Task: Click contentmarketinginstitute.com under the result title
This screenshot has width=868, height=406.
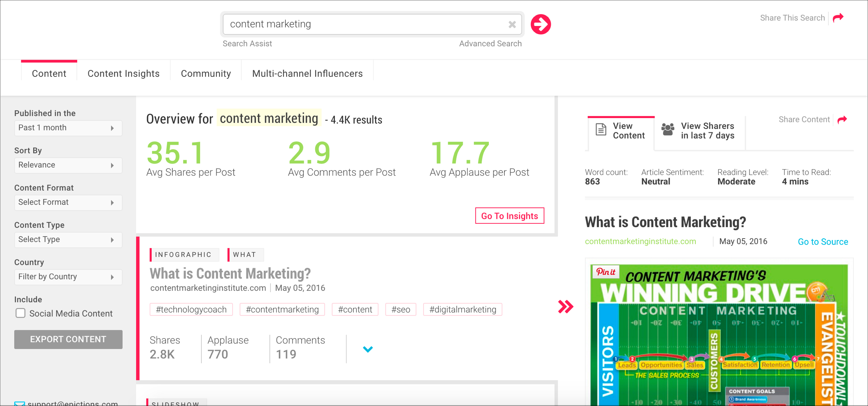Action: [208, 288]
